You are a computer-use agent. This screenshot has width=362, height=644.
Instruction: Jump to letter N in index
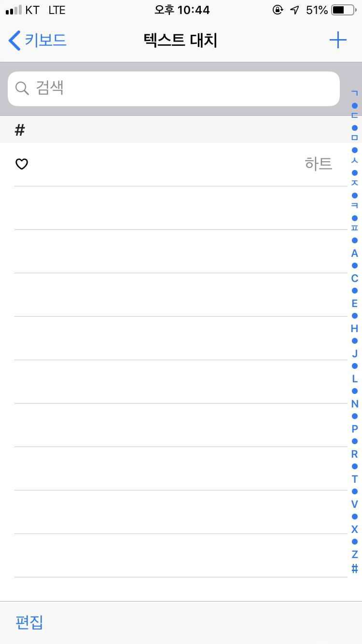(x=355, y=404)
